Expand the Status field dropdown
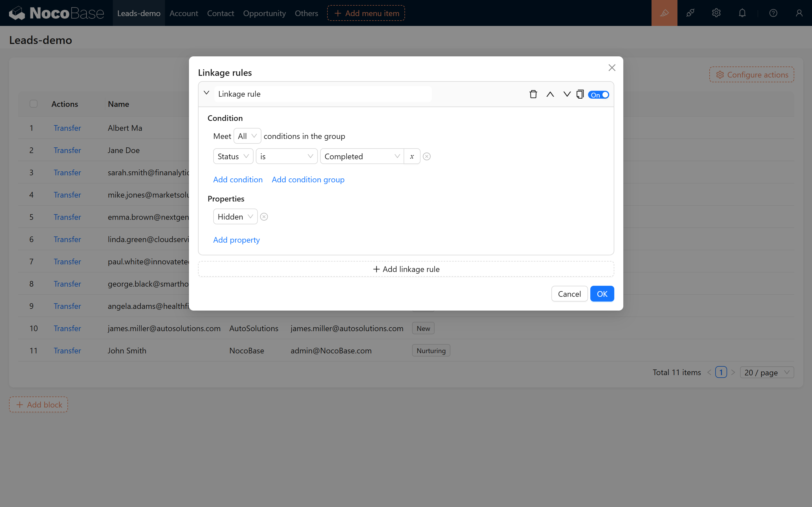 tap(233, 155)
